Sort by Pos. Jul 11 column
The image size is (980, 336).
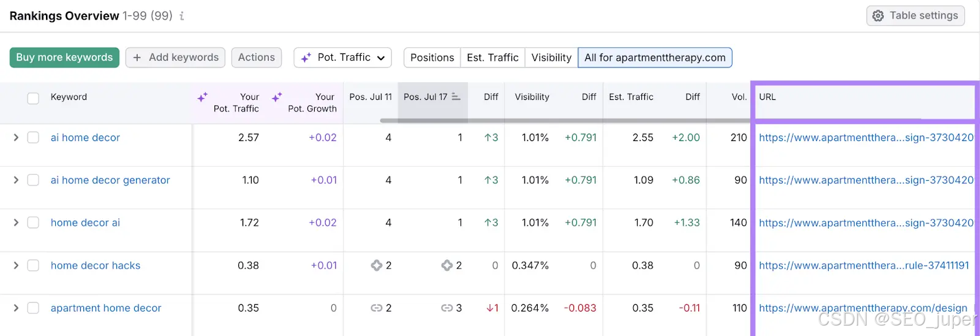[x=371, y=97]
